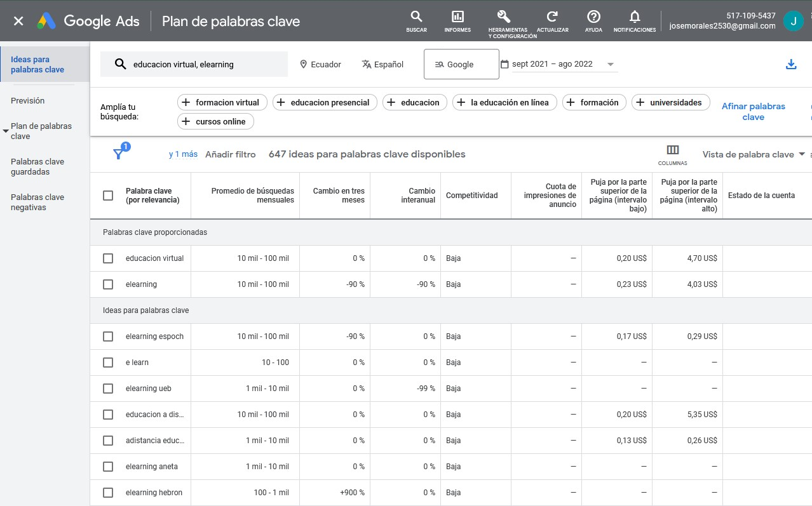The image size is (812, 506).
Task: Open Herramientas y configuración wrench icon
Action: (503, 17)
